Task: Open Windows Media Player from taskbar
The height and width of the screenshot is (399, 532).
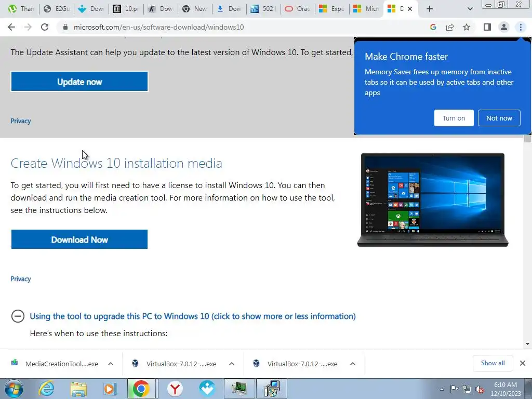Action: 110,389
